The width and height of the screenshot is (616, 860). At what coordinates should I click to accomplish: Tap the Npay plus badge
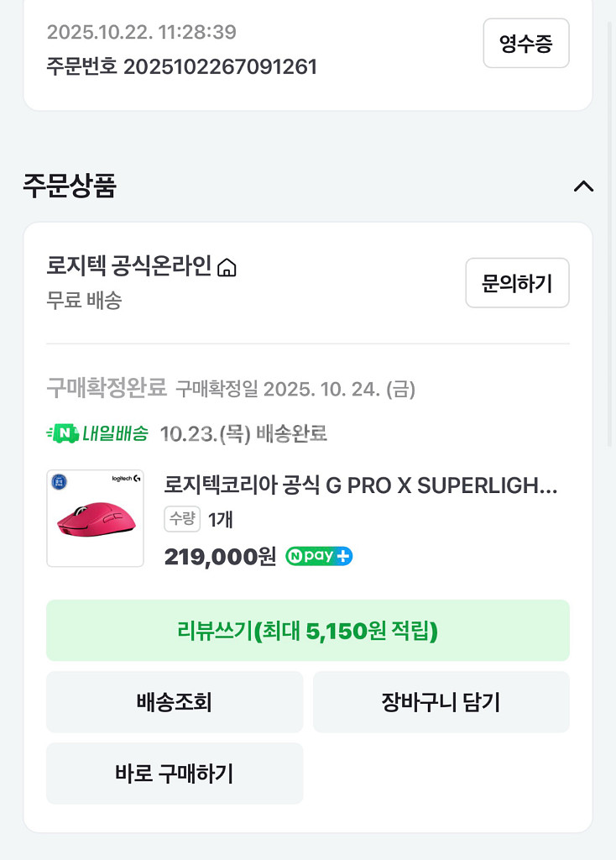(319, 556)
